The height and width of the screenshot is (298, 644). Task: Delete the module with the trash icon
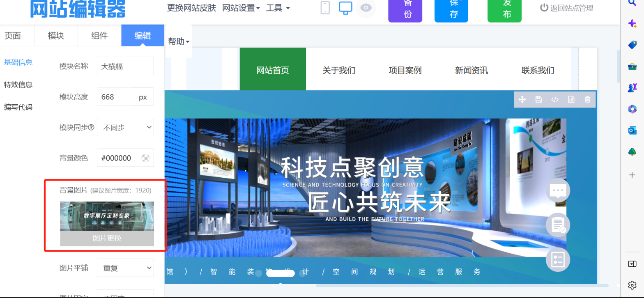[587, 99]
